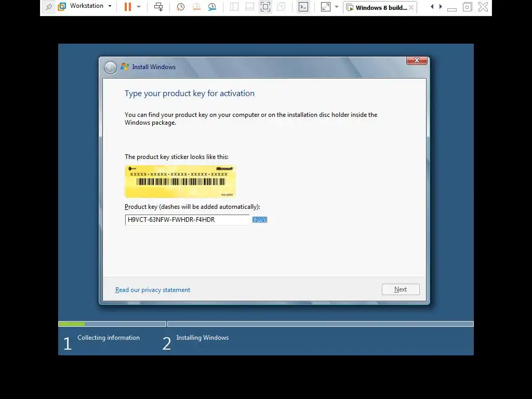Click the Collecting information step label
Image resolution: width=532 pixels, height=399 pixels.
pos(109,338)
